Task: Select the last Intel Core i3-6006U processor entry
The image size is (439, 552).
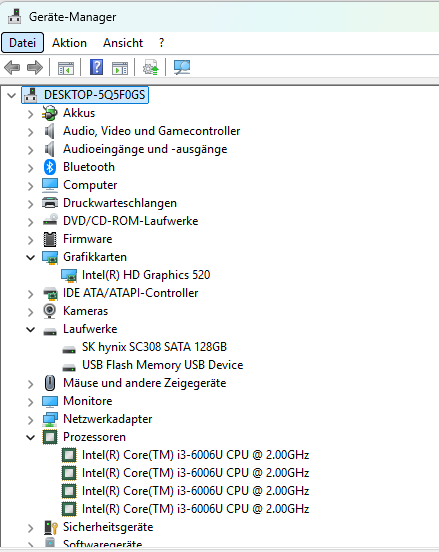Action: click(195, 509)
